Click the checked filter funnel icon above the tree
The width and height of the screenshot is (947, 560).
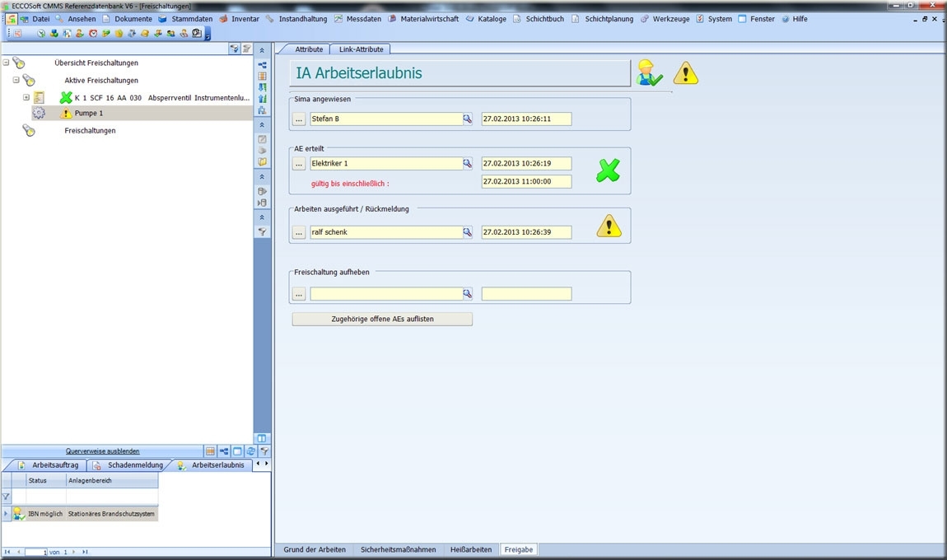click(x=235, y=49)
